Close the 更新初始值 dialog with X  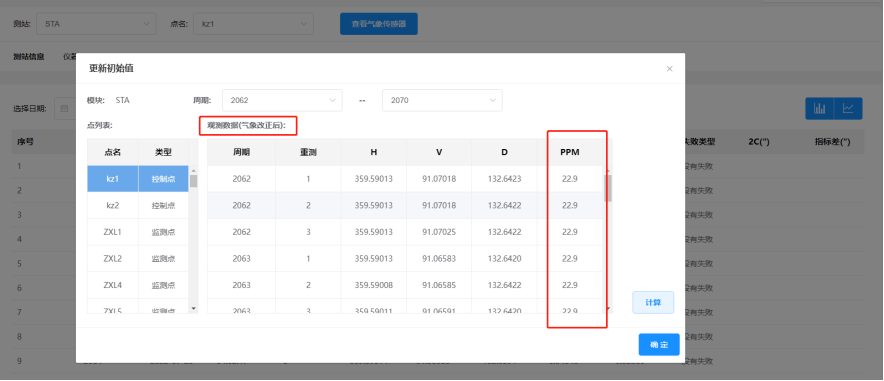point(669,69)
